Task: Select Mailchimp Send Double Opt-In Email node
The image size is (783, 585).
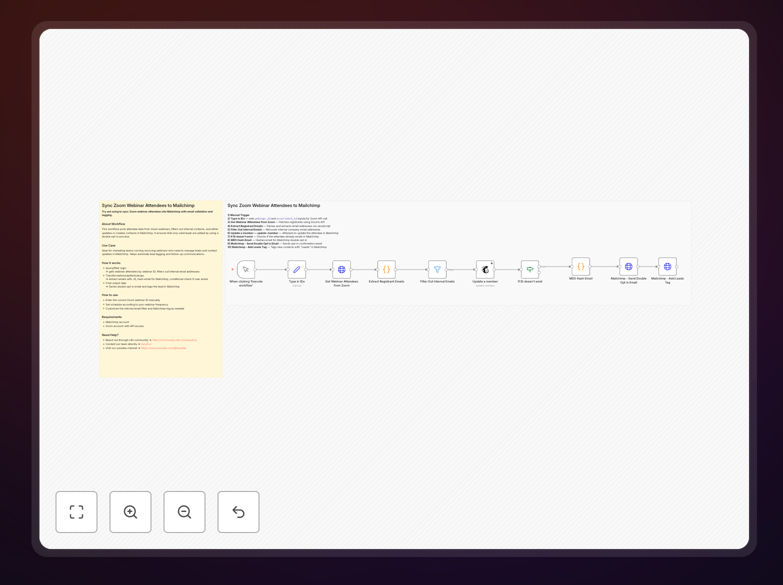Action: (x=629, y=266)
